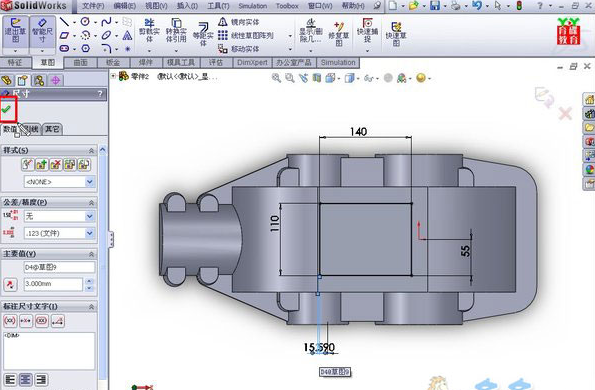Viewport: 595px width, 390px height.
Task: Open the 文件(F) menu
Action: point(93,6)
